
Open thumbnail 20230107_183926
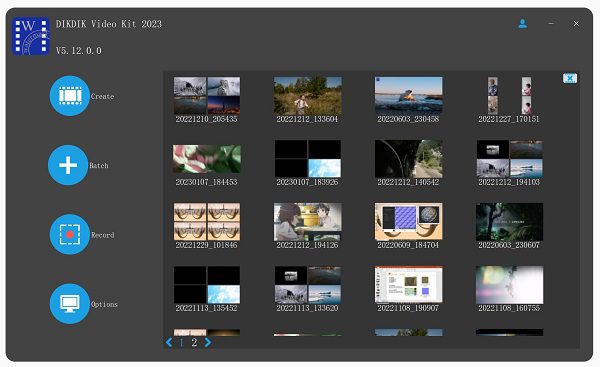(308, 158)
